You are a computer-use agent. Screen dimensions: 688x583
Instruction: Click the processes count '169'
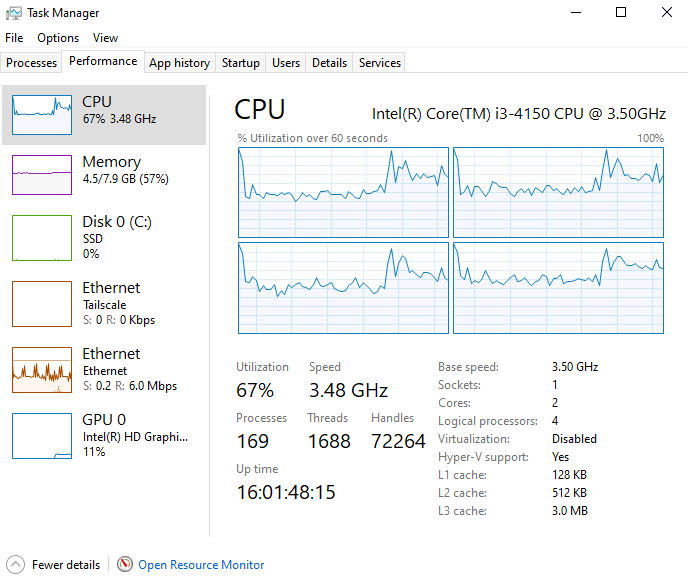click(x=253, y=441)
